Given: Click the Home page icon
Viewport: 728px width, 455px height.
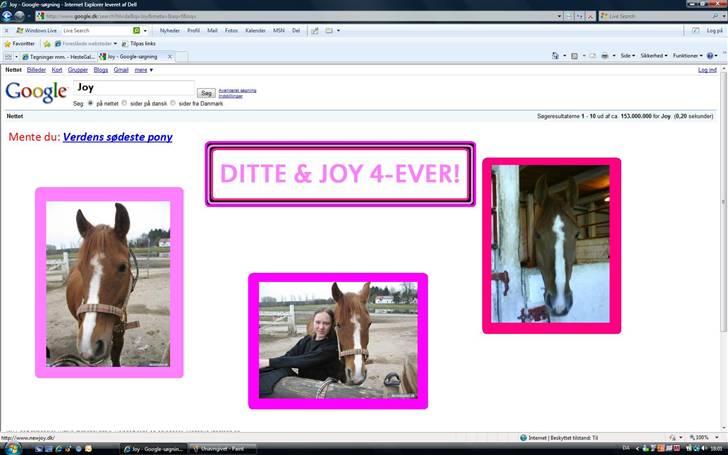Looking at the screenshot, I should click(555, 56).
